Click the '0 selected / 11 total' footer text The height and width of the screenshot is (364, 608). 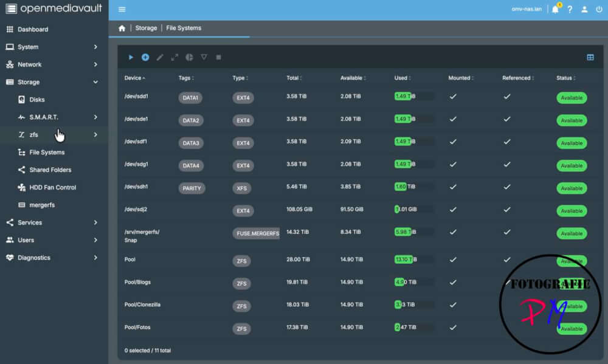[x=147, y=351]
